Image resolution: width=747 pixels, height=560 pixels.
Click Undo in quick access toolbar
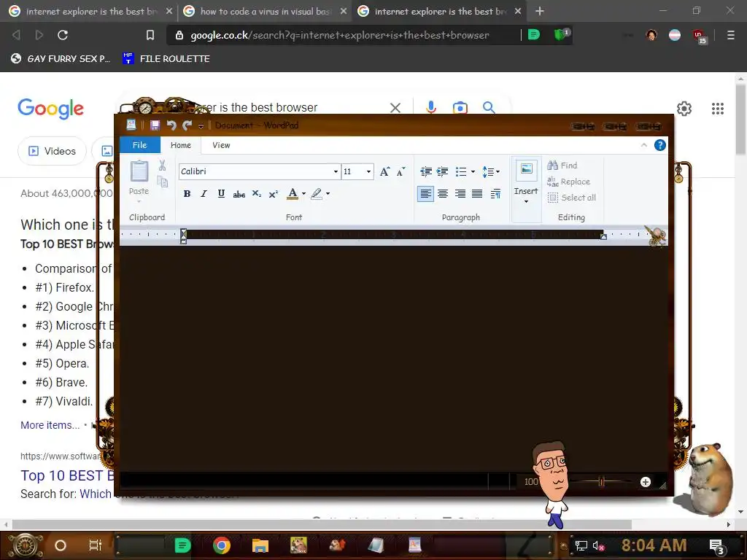tap(171, 125)
